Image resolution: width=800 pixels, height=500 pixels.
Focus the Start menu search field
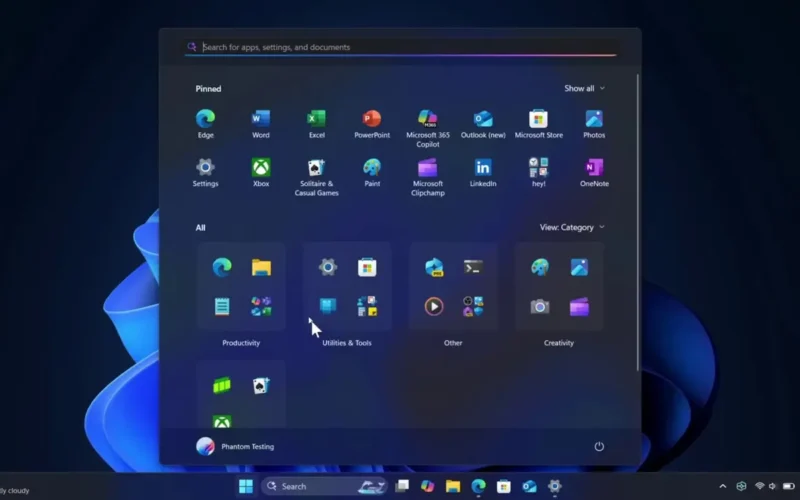coord(401,47)
